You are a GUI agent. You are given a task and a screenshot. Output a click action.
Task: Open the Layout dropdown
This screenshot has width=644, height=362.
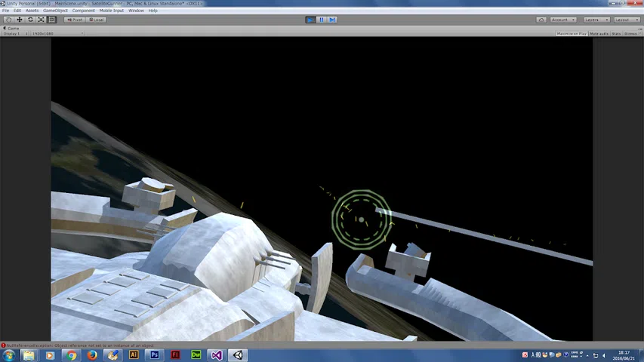(627, 20)
